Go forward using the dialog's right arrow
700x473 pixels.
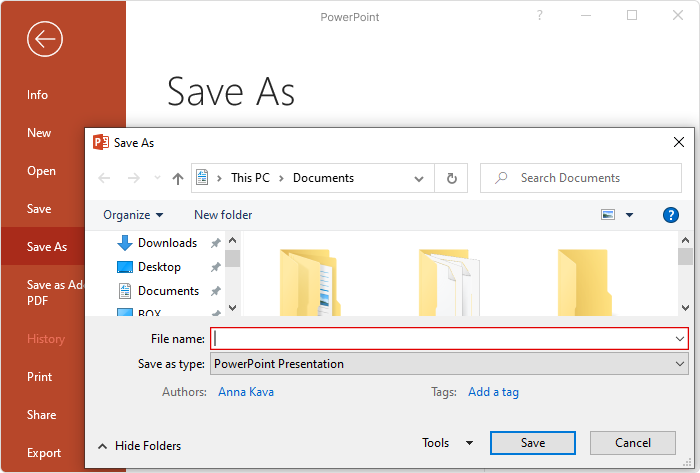click(133, 178)
